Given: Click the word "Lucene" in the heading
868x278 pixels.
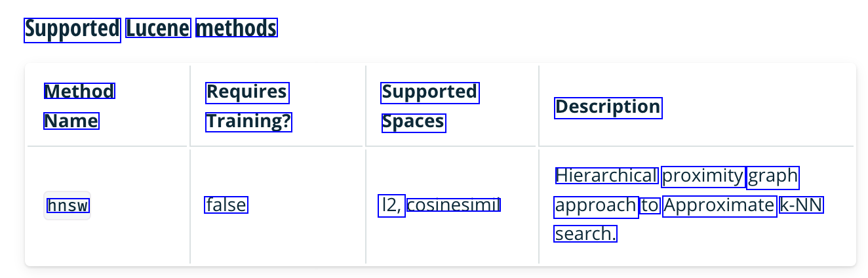Looking at the screenshot, I should (x=158, y=29).
